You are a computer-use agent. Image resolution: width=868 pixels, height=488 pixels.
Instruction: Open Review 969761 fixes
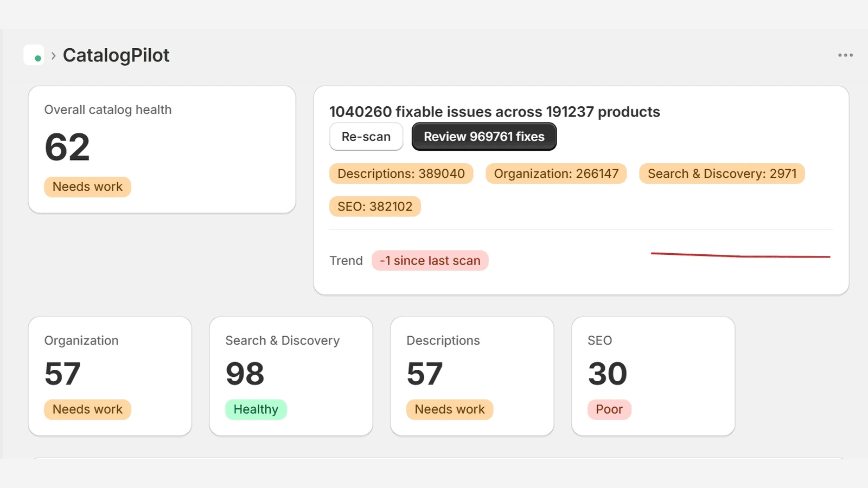pyautogui.click(x=484, y=137)
